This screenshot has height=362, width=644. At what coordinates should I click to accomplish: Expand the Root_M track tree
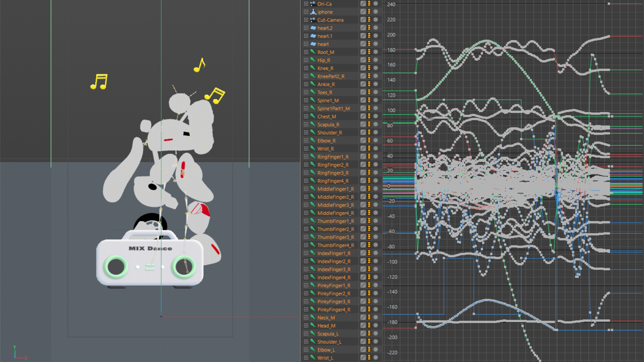click(x=306, y=52)
